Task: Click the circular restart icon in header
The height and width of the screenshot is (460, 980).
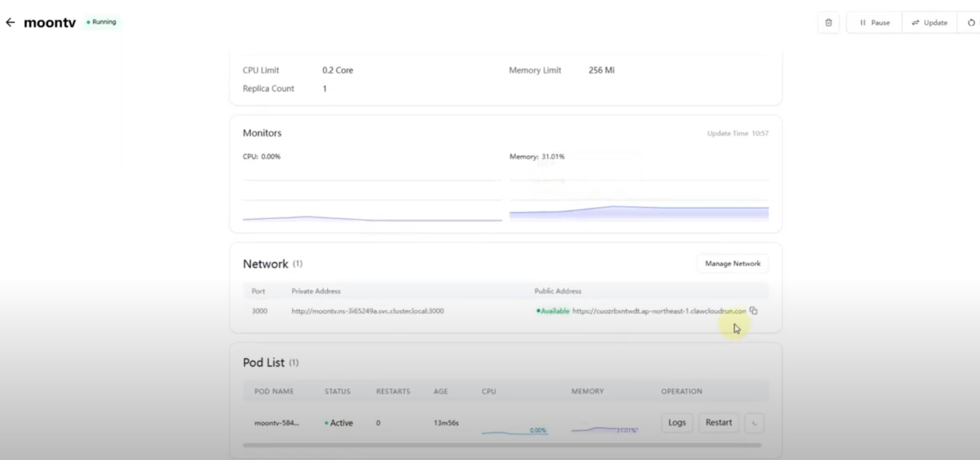Action: click(x=971, y=23)
